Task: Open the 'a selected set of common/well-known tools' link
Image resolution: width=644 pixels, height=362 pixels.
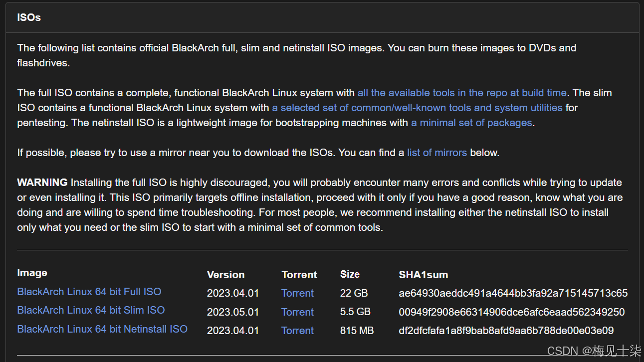Action: click(417, 108)
